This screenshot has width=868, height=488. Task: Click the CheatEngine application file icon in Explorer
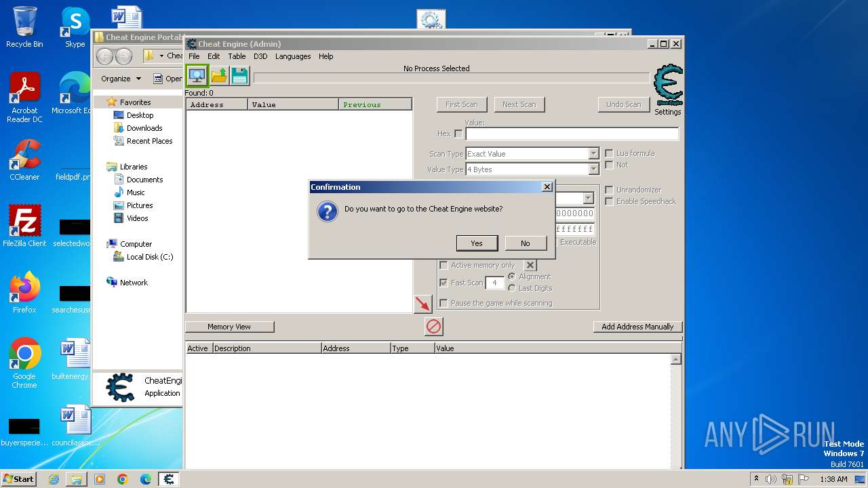tap(121, 388)
